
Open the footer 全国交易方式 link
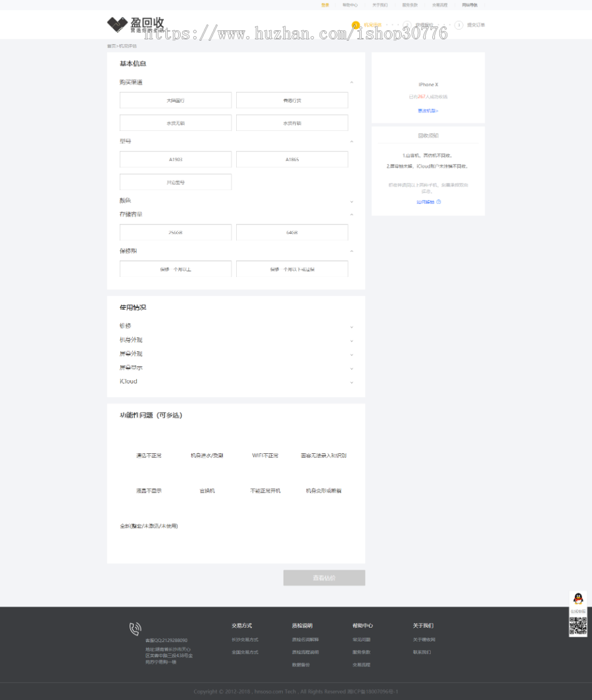tap(245, 652)
